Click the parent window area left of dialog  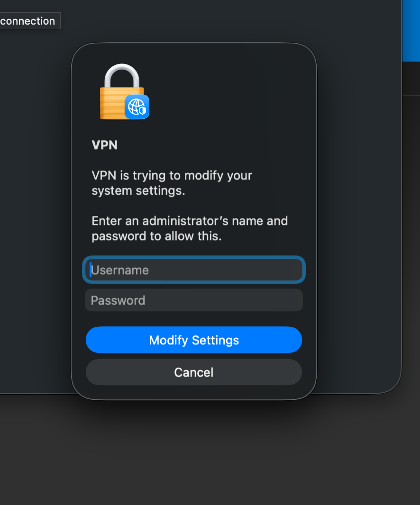pos(36,213)
